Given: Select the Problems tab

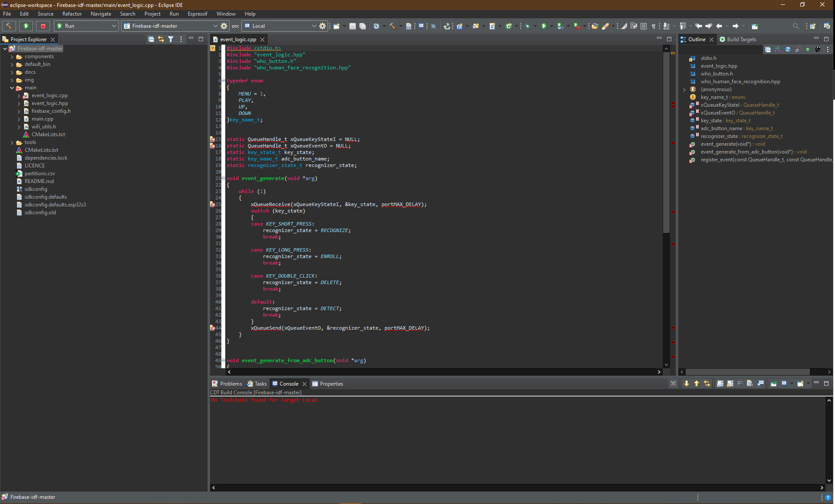Looking at the screenshot, I should [x=230, y=384].
